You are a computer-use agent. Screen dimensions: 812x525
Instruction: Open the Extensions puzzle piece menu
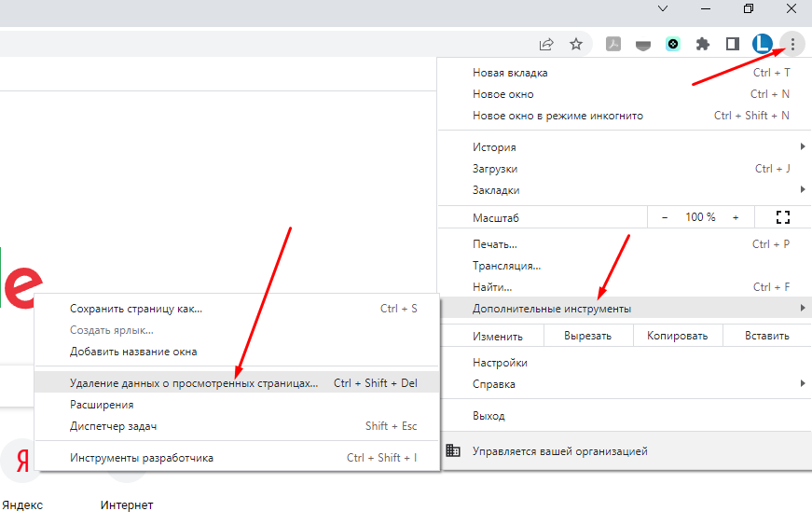(703, 44)
